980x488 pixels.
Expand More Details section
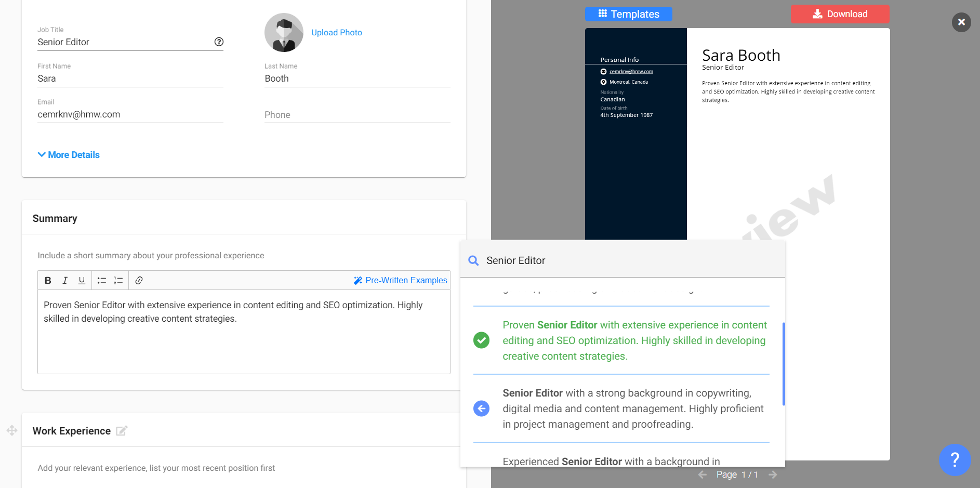(x=69, y=155)
